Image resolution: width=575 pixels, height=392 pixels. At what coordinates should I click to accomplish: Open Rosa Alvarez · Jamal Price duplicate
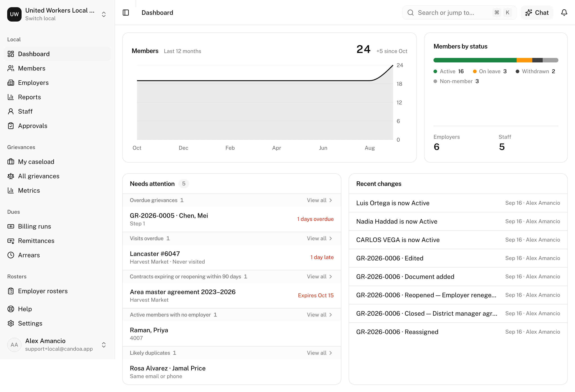tap(232, 372)
